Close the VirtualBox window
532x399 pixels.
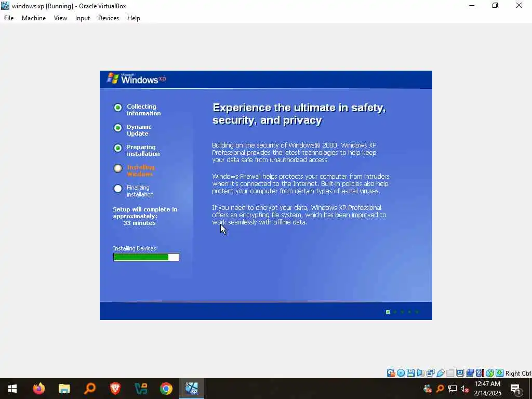[x=519, y=6]
